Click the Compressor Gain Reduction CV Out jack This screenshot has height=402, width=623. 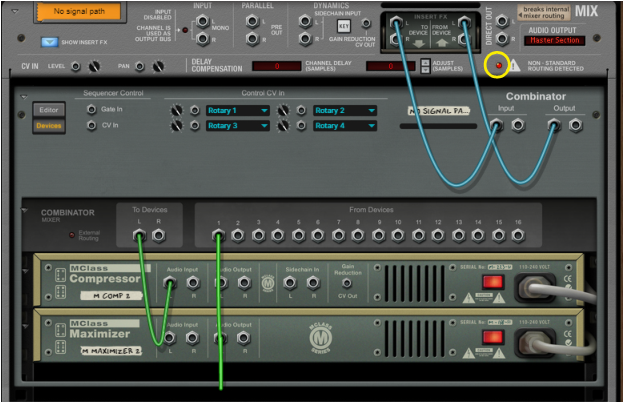pos(347,283)
